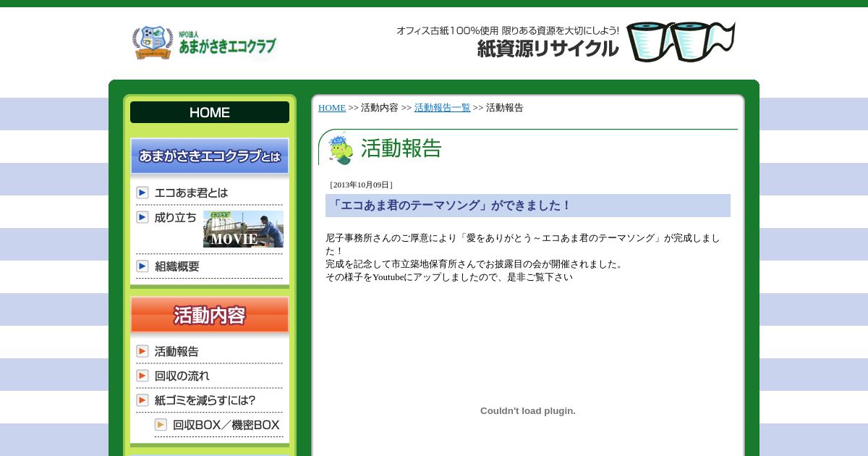
Task: Open the 活動報告 sidebar item
Action: [176, 351]
